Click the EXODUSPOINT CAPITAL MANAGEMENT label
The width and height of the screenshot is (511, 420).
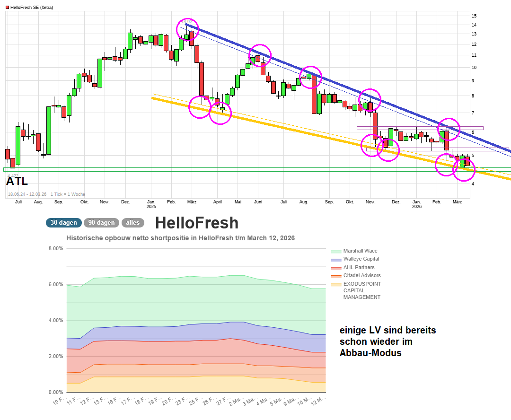362,290
